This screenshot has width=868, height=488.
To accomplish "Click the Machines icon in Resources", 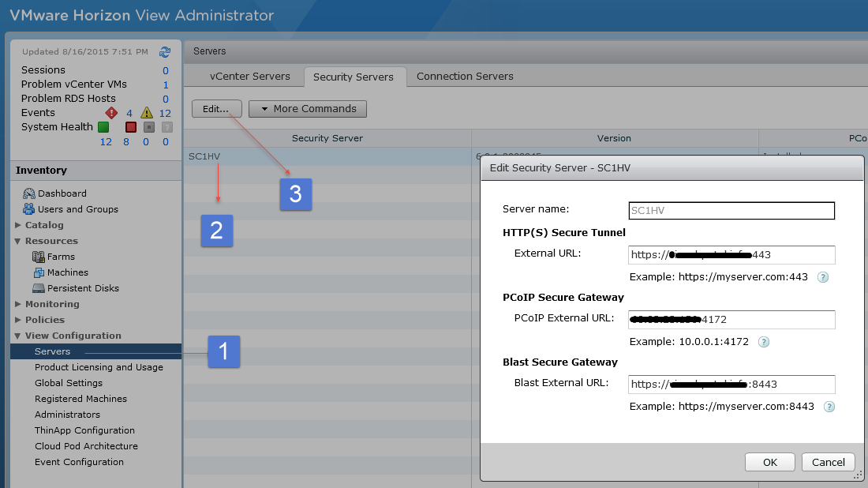I will (x=39, y=272).
